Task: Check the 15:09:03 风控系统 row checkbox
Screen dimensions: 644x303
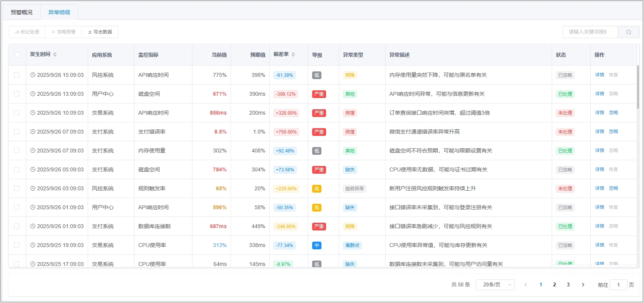Action: tap(17, 75)
